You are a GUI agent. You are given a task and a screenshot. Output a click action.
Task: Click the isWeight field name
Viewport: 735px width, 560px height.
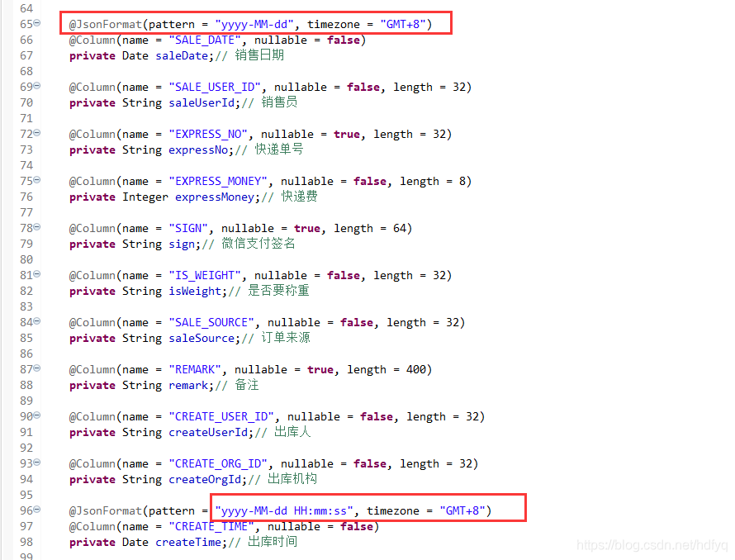195,292
